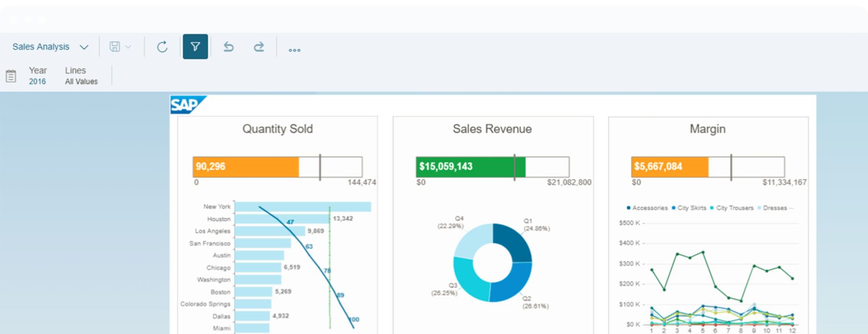The height and width of the screenshot is (334, 868).
Task: Refresh the dashboard data
Action: click(x=162, y=47)
